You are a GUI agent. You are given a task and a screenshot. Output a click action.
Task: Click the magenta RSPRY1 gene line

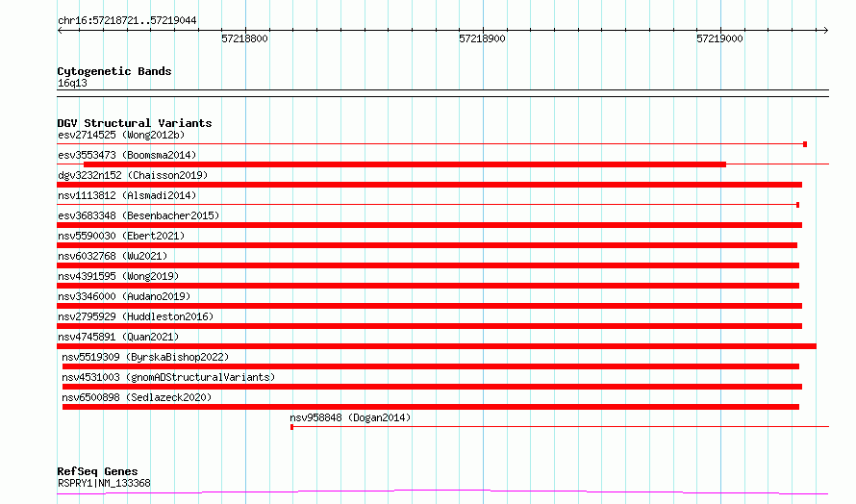point(442,492)
